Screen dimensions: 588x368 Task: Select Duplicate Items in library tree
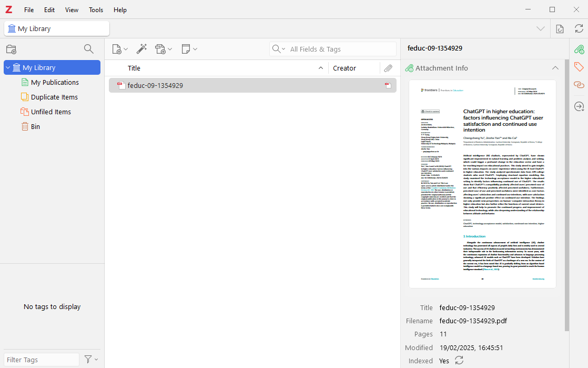pos(54,97)
